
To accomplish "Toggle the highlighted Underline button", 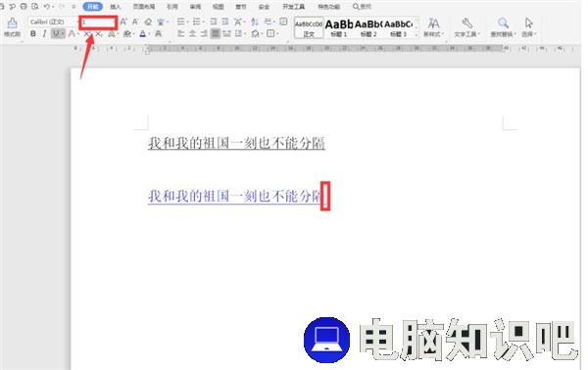I will click(x=56, y=33).
